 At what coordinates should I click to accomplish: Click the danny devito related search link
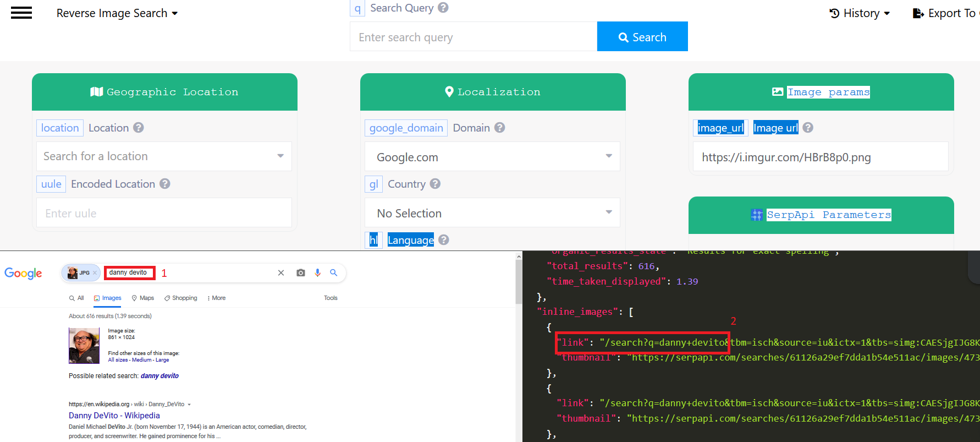pyautogui.click(x=159, y=376)
